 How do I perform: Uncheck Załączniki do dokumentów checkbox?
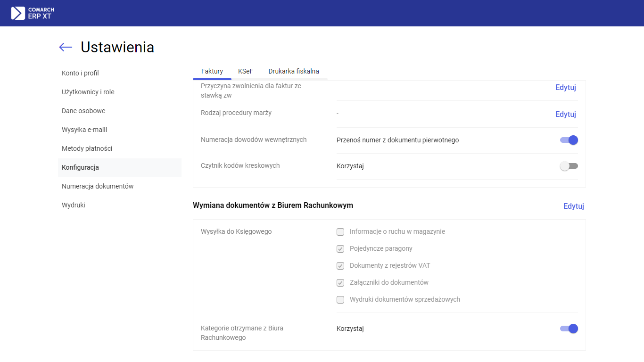[340, 283]
